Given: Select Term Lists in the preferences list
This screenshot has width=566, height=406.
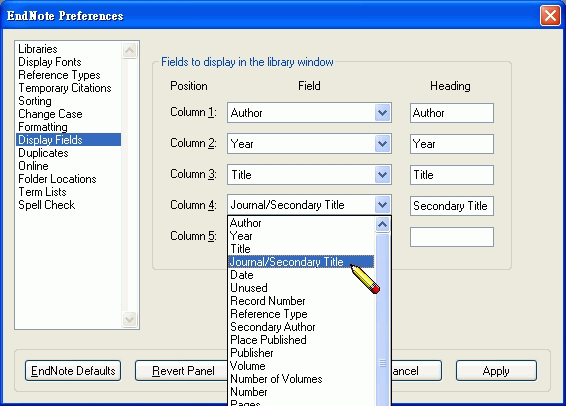Looking at the screenshot, I should 68,192.
